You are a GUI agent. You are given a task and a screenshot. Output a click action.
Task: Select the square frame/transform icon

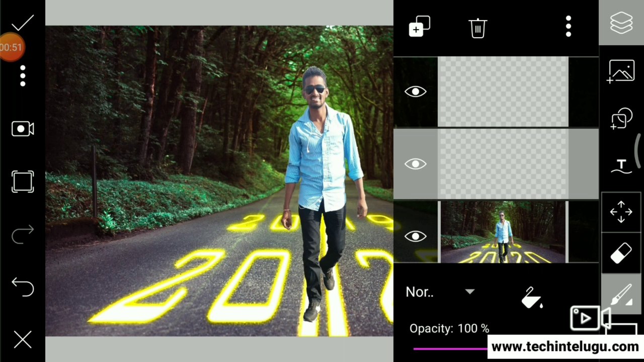click(23, 182)
